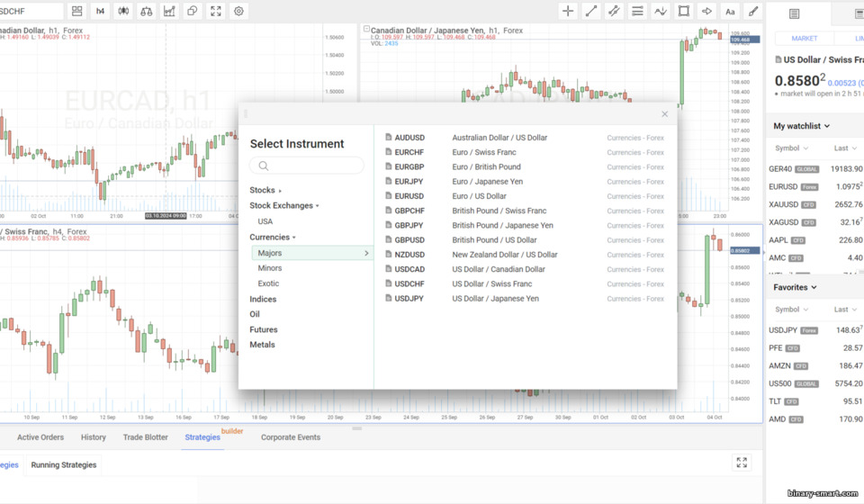Open the order ticket panel icon

[794, 13]
